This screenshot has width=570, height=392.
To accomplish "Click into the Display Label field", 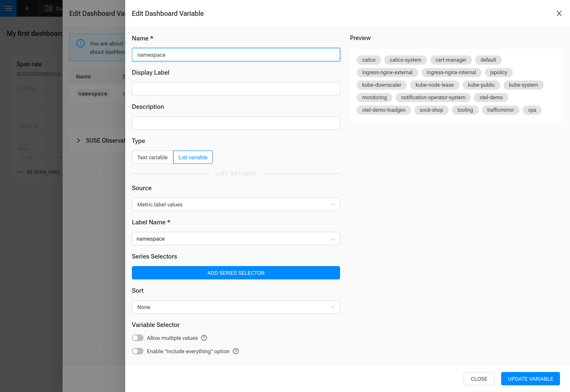I will (x=236, y=89).
